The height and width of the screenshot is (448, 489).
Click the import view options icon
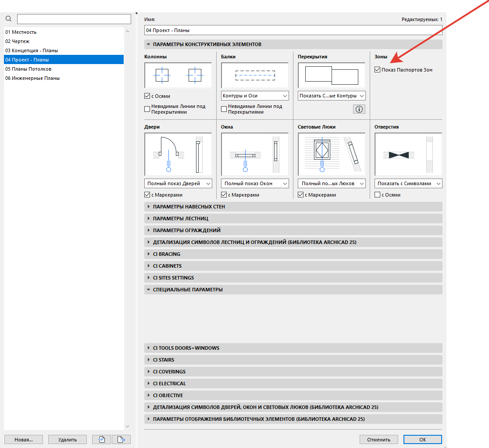[x=101, y=439]
